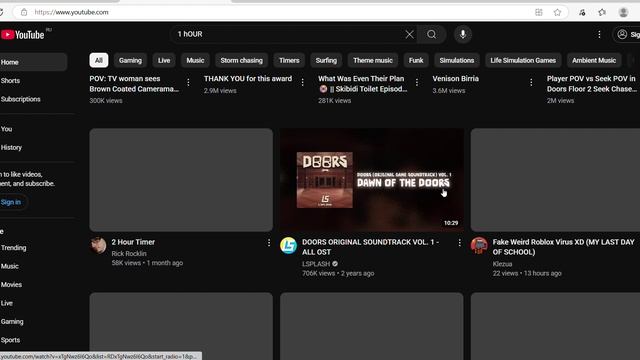Select the Surfing filter chip
Image resolution: width=640 pixels, height=360 pixels.
click(x=326, y=60)
